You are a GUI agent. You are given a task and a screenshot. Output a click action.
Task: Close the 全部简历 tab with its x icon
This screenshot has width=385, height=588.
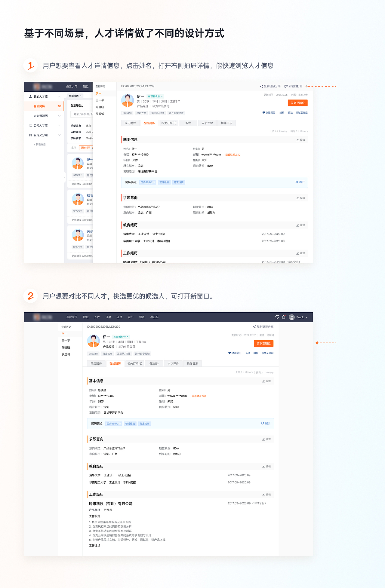coord(81,96)
